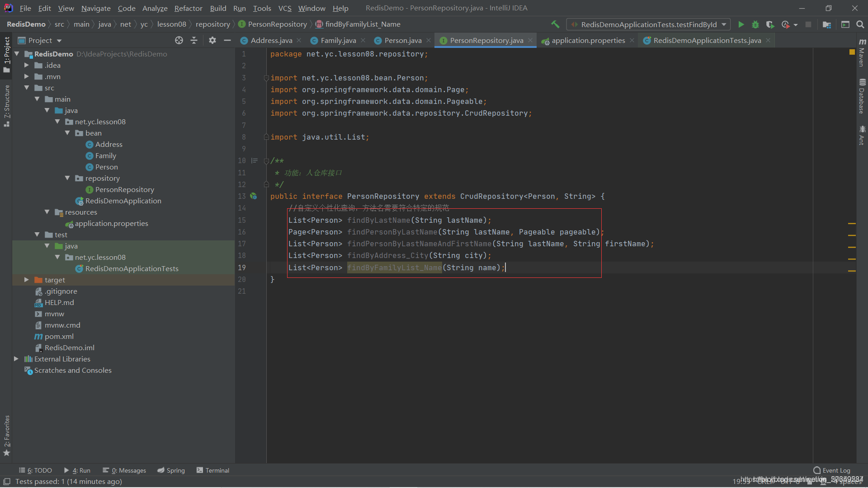The width and height of the screenshot is (868, 488).
Task: Click the Debug bug icon
Action: point(755,24)
